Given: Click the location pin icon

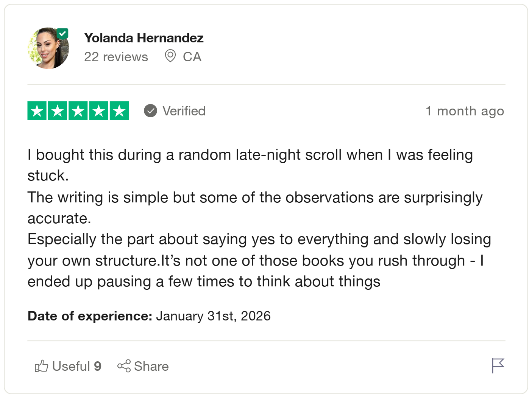Looking at the screenshot, I should point(170,56).
